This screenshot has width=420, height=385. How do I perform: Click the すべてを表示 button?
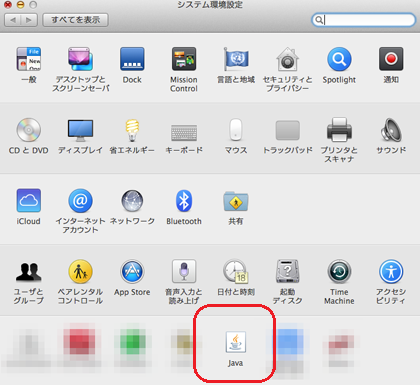click(x=76, y=20)
